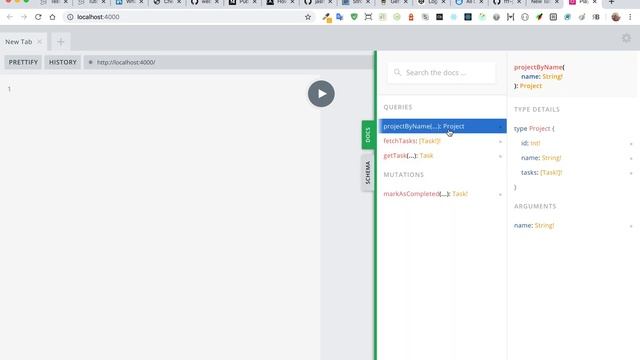Open the tasks: [Task!]! field details

point(542,173)
